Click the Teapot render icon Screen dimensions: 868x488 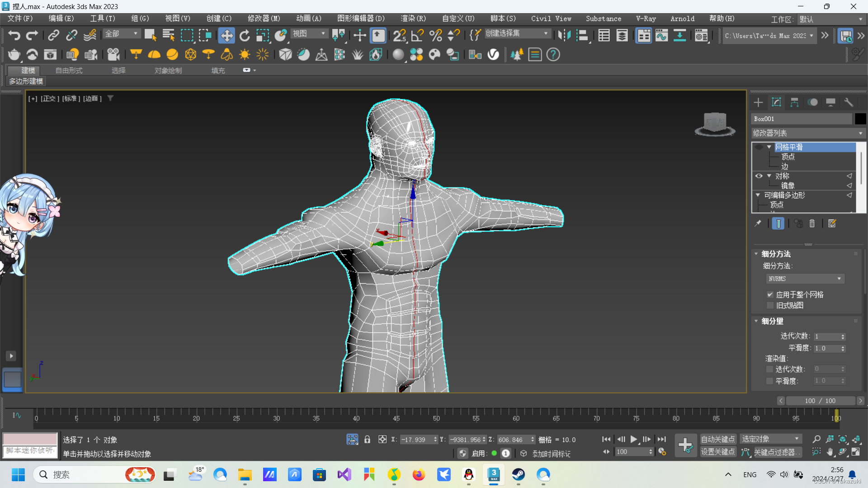pos(14,55)
